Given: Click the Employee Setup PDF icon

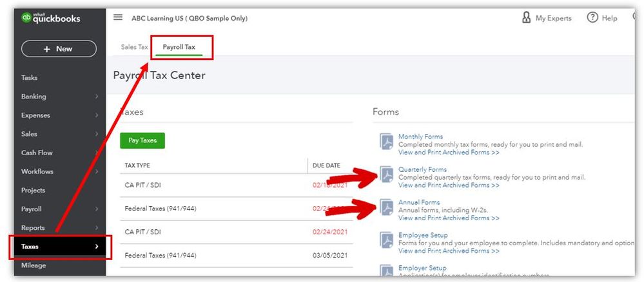Looking at the screenshot, I should point(387,240).
